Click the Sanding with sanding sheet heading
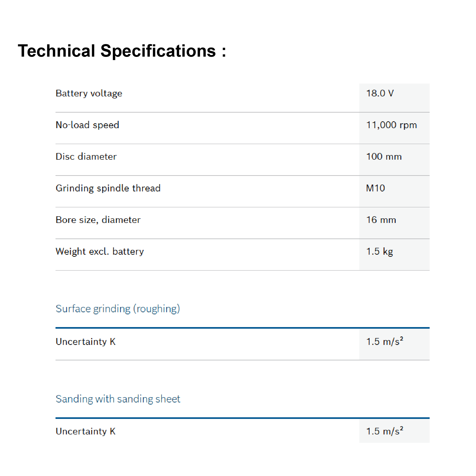476x476 pixels. pos(118,399)
